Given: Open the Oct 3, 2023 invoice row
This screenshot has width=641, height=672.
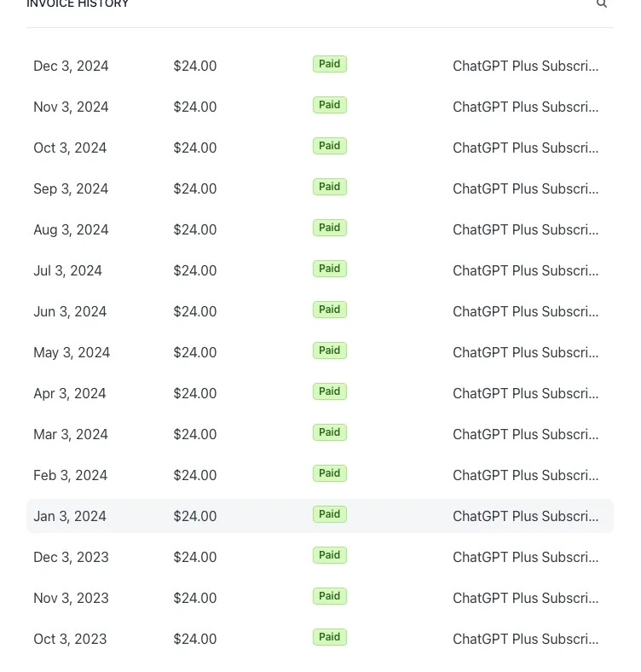Looking at the screenshot, I should [320, 639].
